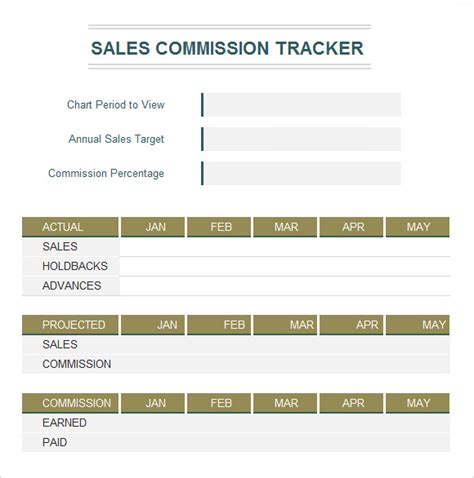Click the COMMISSION row label under PROJECTED

point(77,364)
